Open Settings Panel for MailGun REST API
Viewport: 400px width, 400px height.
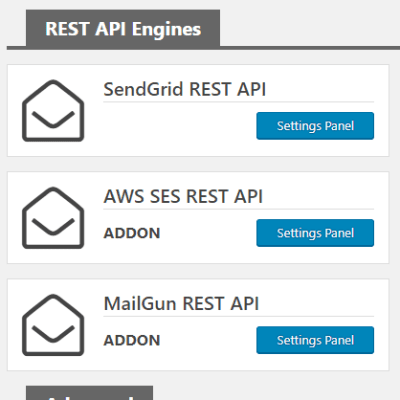click(x=315, y=340)
